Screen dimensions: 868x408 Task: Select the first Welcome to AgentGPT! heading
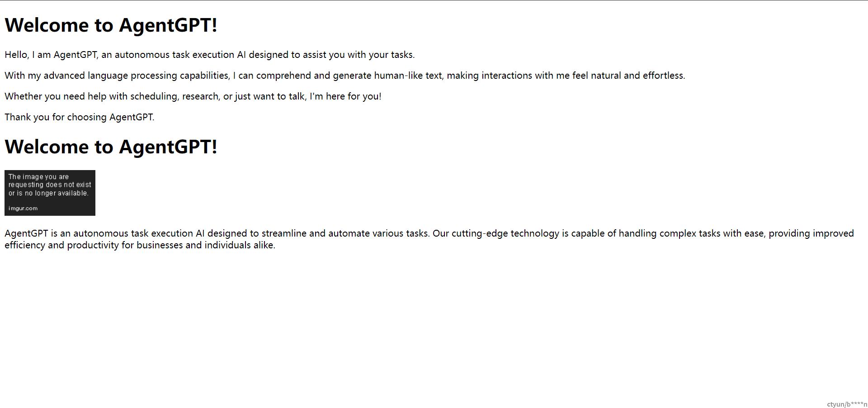pos(111,25)
